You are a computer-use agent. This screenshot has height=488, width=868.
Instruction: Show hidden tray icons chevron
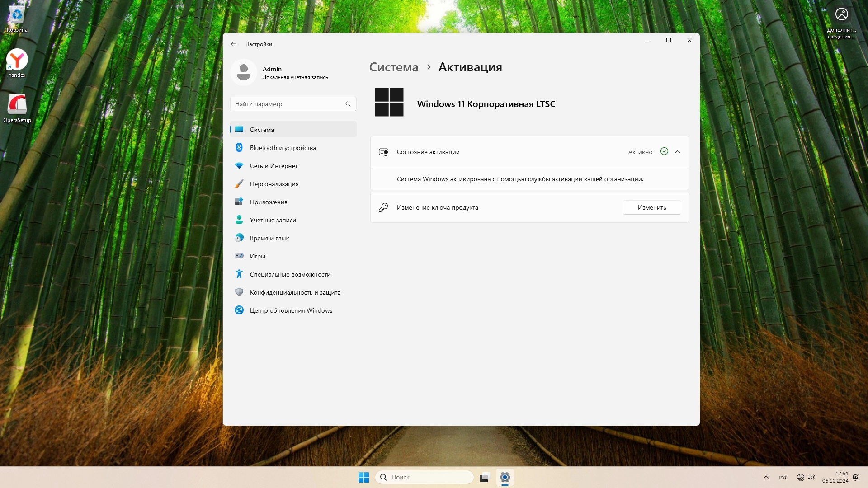click(x=766, y=477)
